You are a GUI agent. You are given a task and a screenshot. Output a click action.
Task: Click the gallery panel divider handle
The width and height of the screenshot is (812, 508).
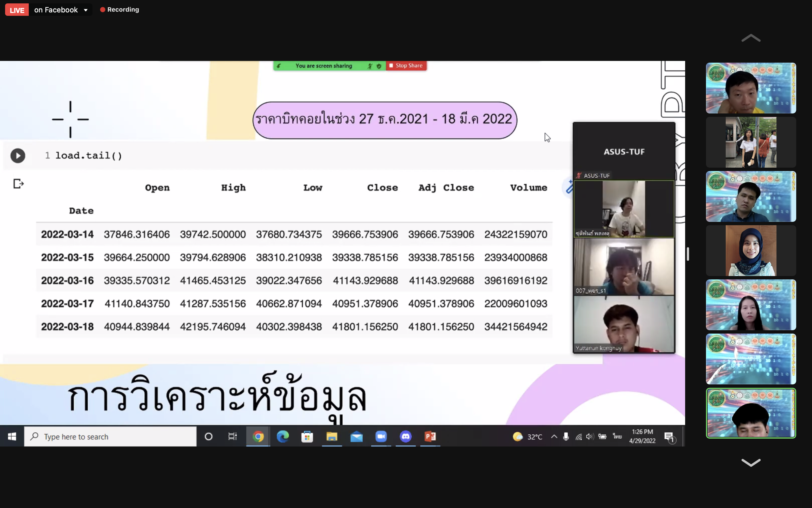687,254
